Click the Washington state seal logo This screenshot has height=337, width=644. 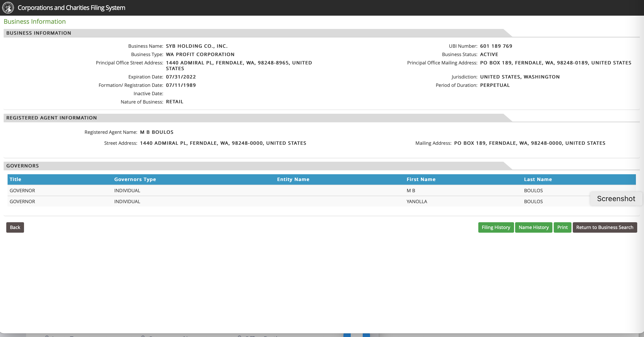[x=8, y=8]
